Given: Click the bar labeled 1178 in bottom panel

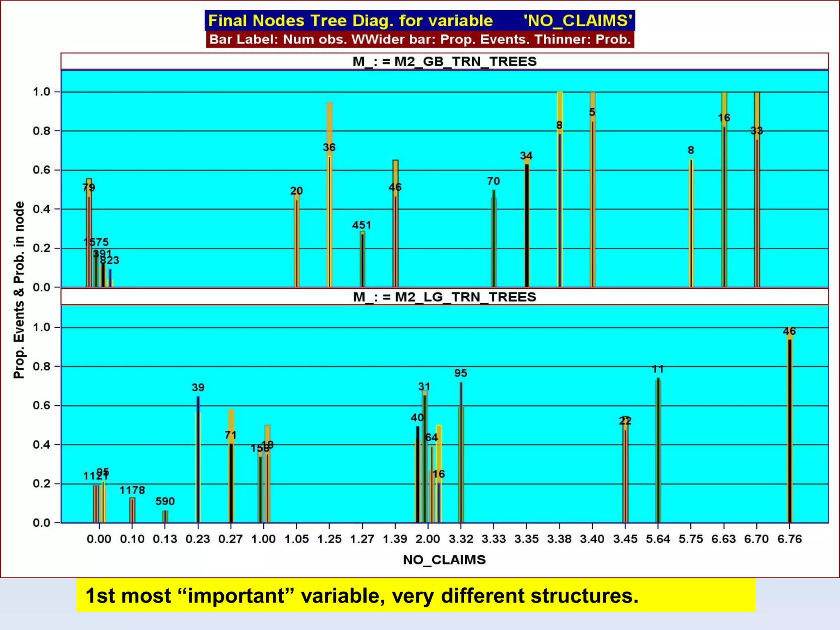Looking at the screenshot, I should point(132,510).
